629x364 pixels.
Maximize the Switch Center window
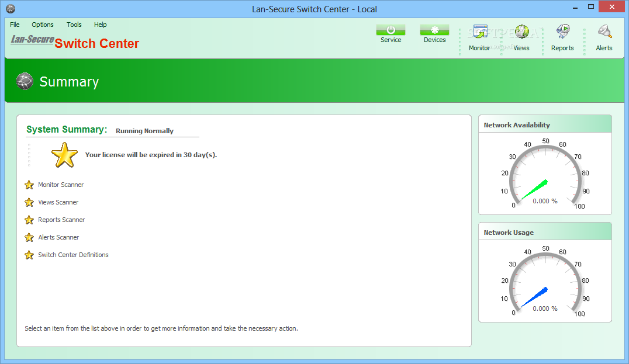591,7
